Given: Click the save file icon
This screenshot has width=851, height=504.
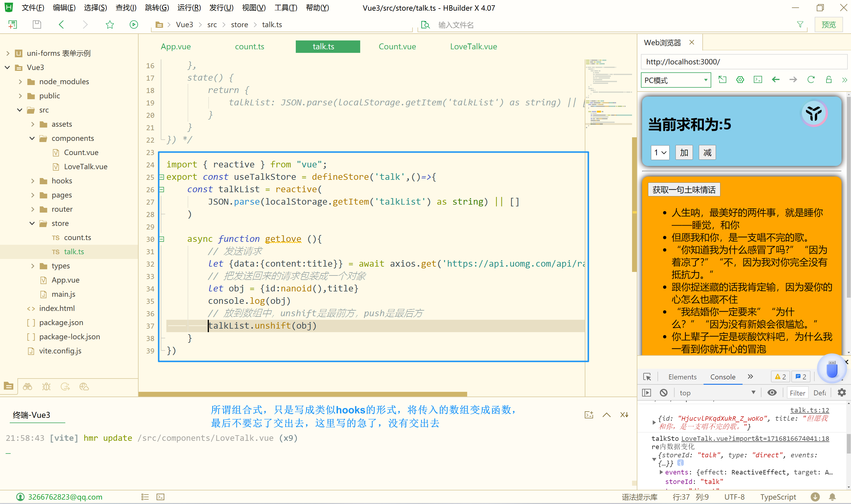Looking at the screenshot, I should coord(37,25).
